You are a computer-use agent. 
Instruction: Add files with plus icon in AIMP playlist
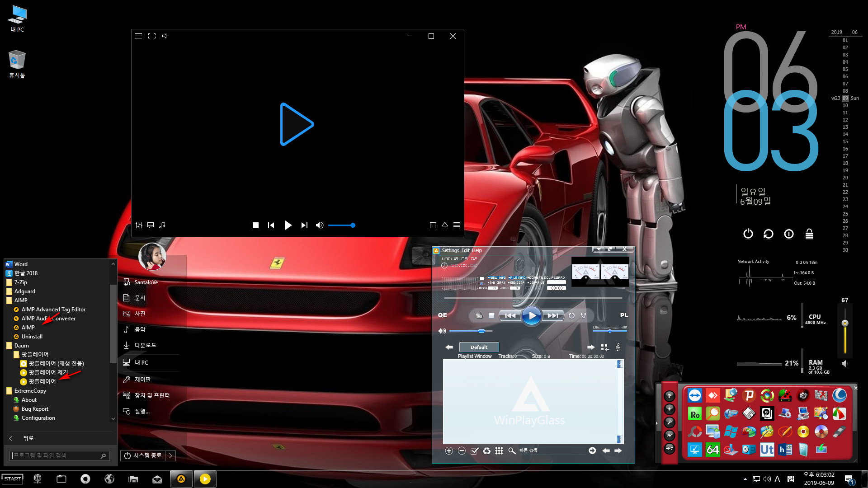point(449,450)
